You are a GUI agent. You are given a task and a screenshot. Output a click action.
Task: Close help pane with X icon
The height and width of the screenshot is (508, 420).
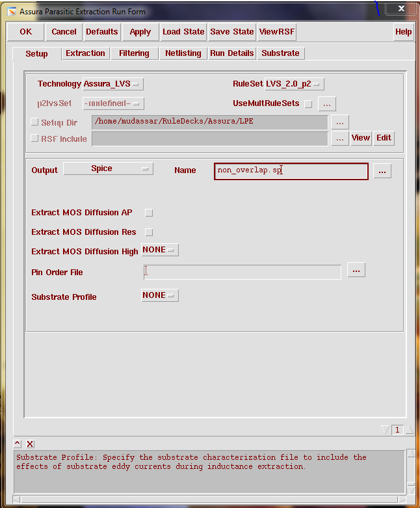coord(30,444)
